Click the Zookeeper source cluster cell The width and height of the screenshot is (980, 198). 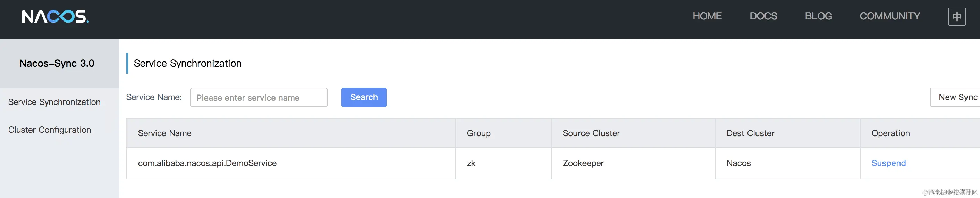[583, 163]
